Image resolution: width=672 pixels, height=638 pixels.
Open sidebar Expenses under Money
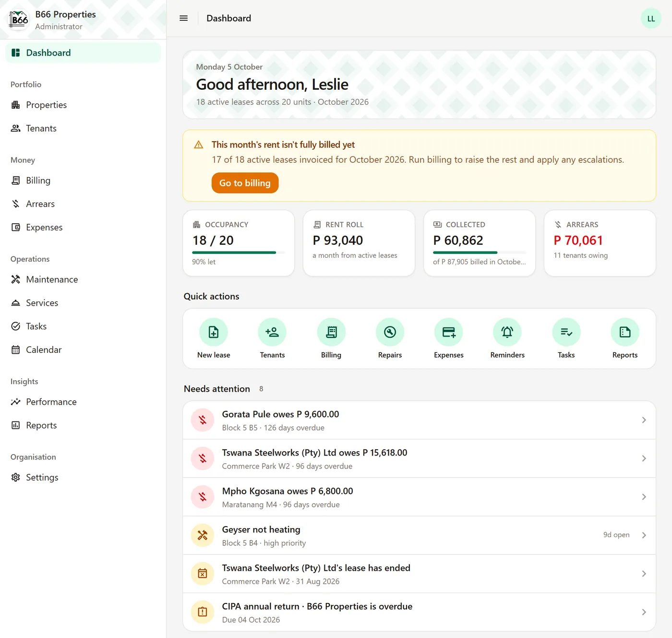click(83, 228)
